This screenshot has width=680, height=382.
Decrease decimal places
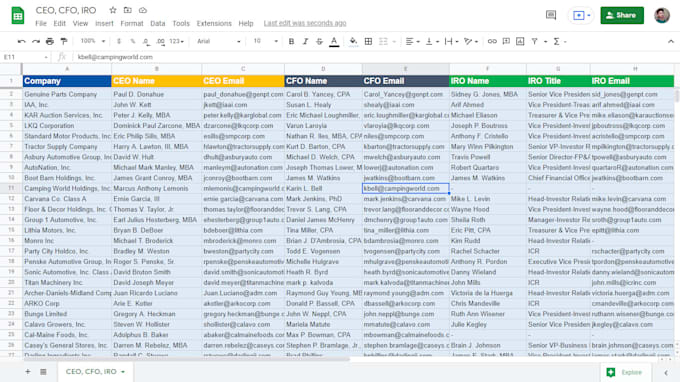(146, 41)
